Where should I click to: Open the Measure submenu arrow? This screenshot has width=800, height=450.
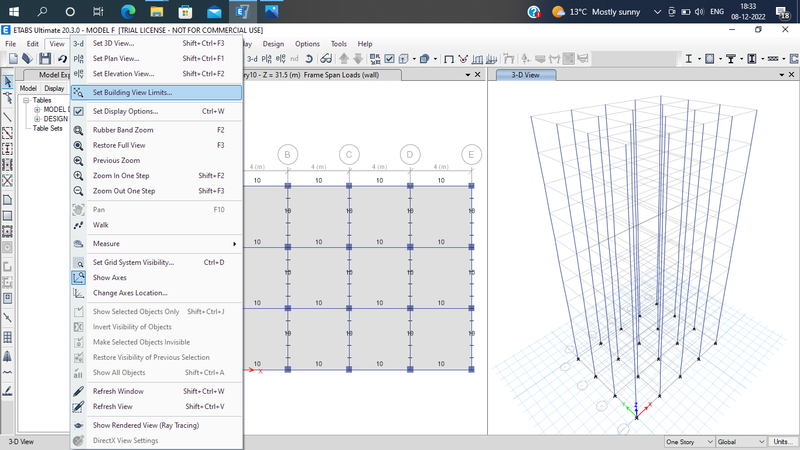[x=235, y=244]
